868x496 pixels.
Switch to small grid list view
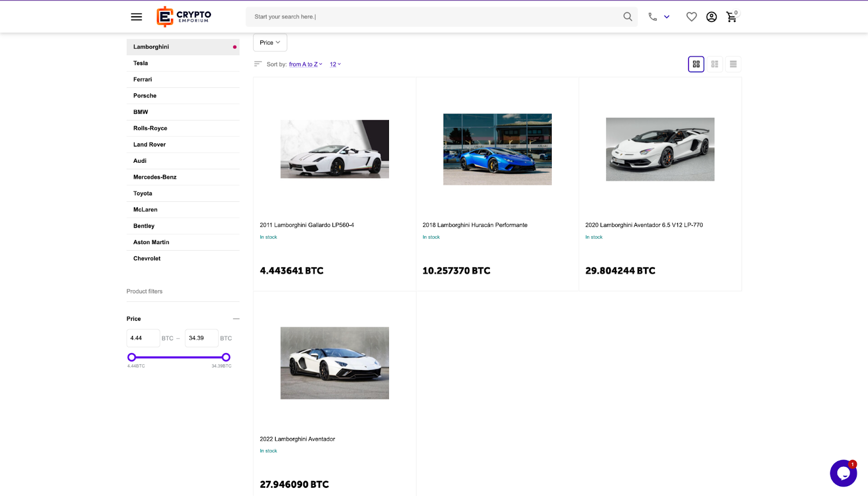pyautogui.click(x=714, y=64)
